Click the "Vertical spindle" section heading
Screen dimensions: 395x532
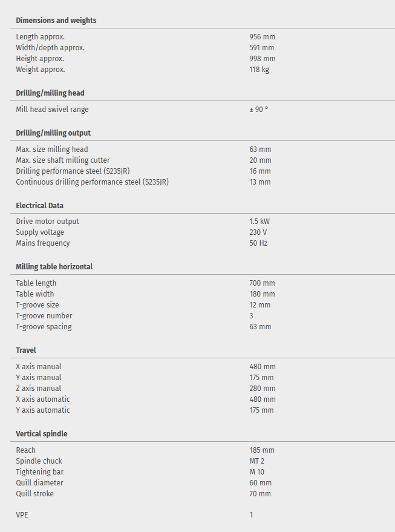point(42,434)
